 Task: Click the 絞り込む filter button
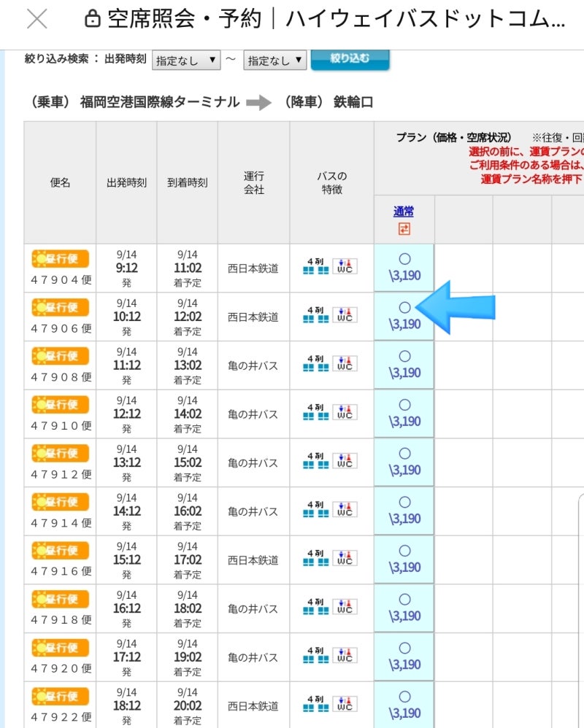pyautogui.click(x=350, y=59)
